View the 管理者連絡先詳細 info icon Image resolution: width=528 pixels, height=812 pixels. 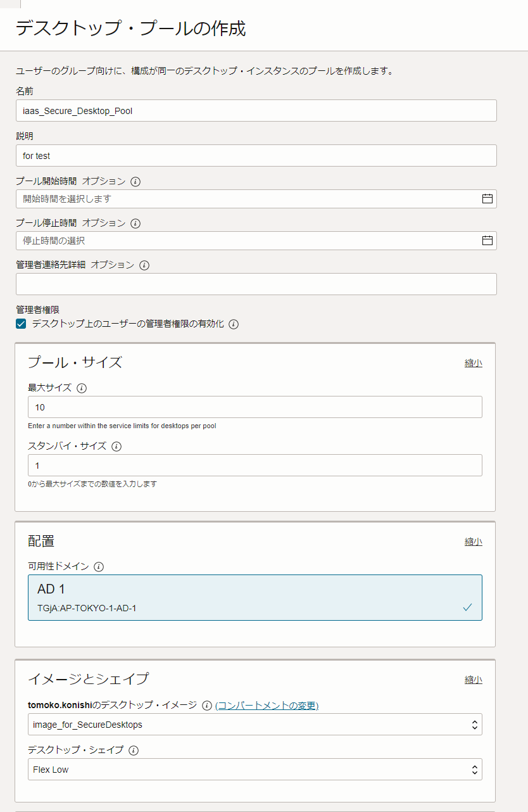pyautogui.click(x=144, y=265)
